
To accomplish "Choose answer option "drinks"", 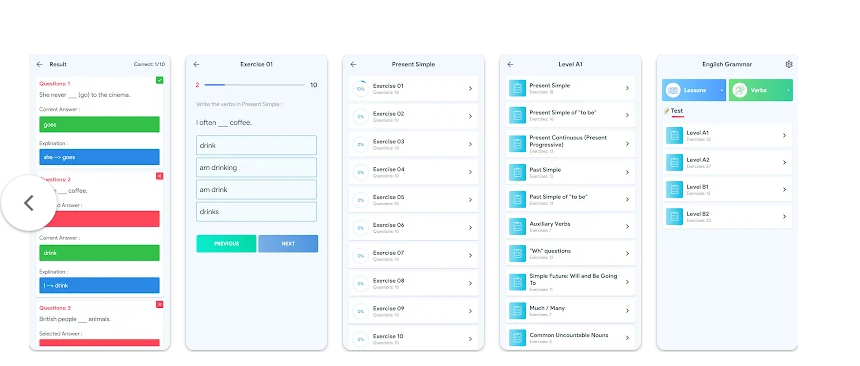I will point(257,212).
